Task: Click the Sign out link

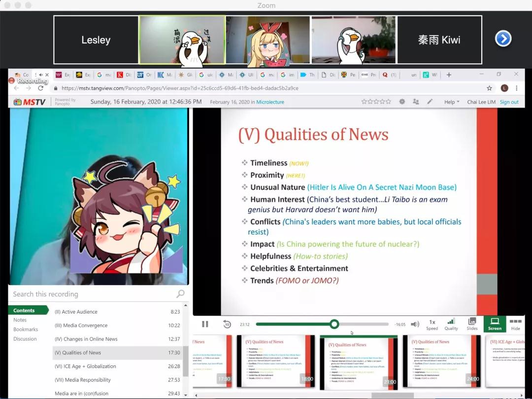Action: tap(509, 102)
